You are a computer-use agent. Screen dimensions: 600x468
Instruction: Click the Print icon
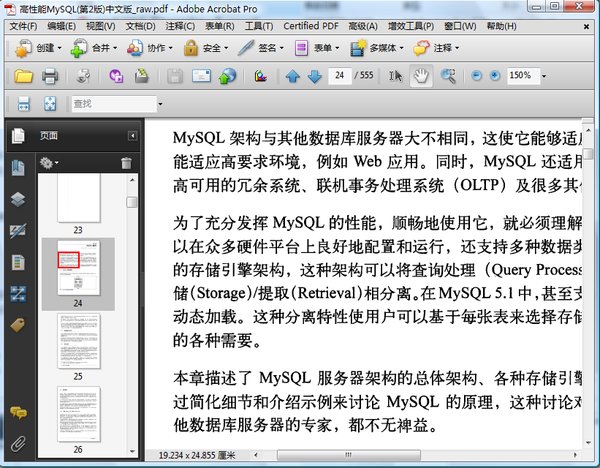click(x=50, y=76)
